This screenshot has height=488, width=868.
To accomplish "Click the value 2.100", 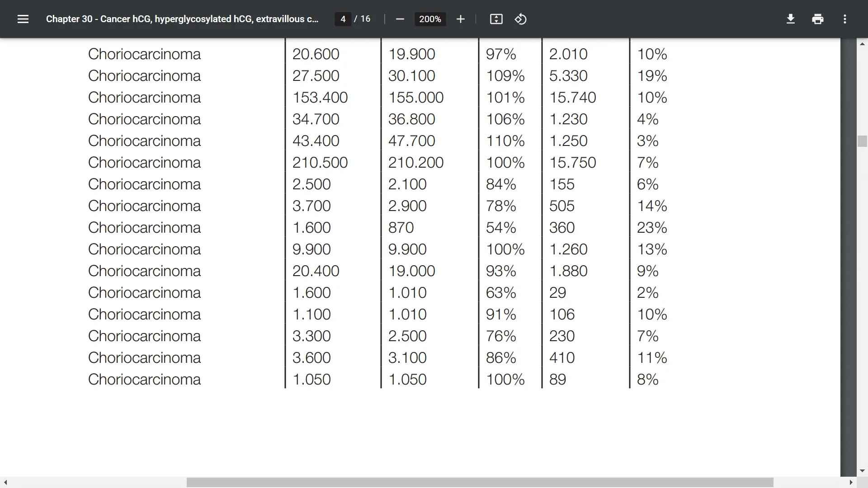I will (407, 184).
